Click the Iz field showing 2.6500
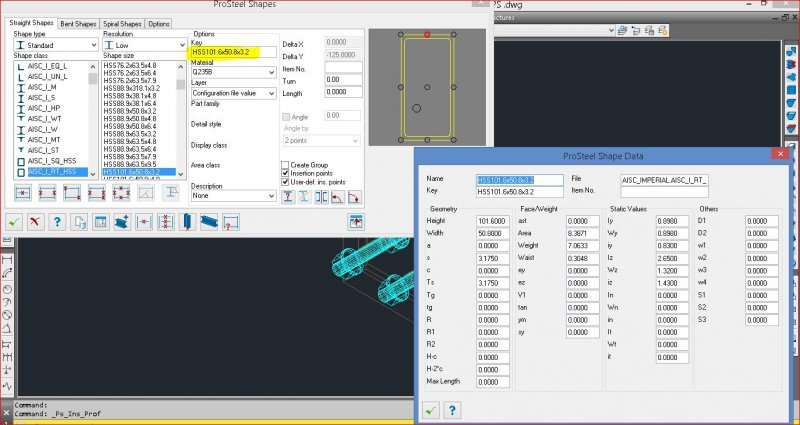This screenshot has height=425, width=800. [x=672, y=258]
